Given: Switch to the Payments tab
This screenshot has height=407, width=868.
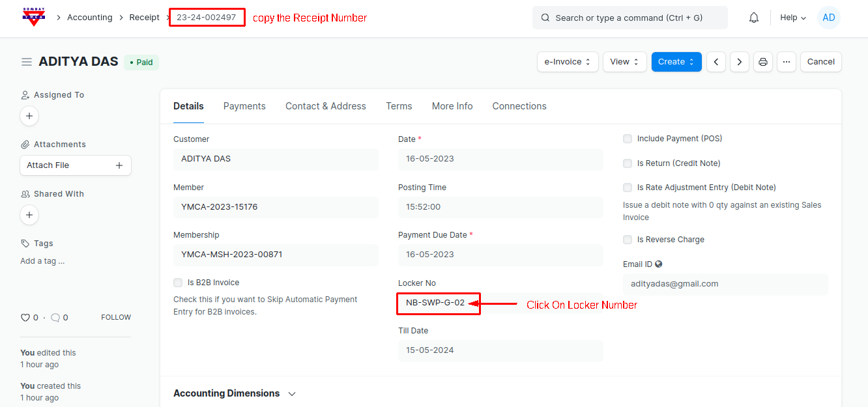Looking at the screenshot, I should 244,106.
